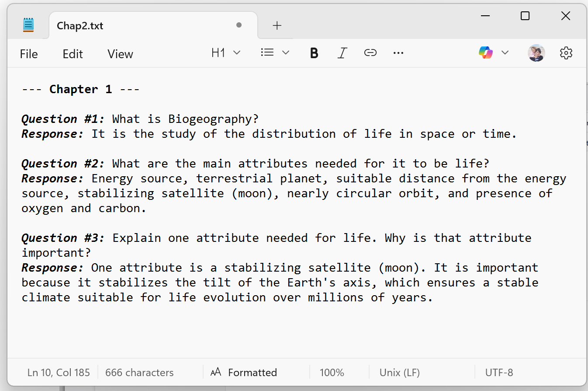
Task: Expand the H1 heading dropdown
Action: point(226,53)
